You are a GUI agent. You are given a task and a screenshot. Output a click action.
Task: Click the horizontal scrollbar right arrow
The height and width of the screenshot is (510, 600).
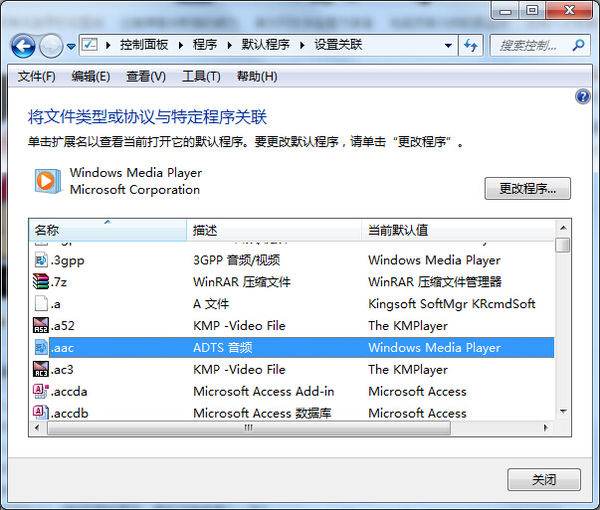tap(546, 427)
